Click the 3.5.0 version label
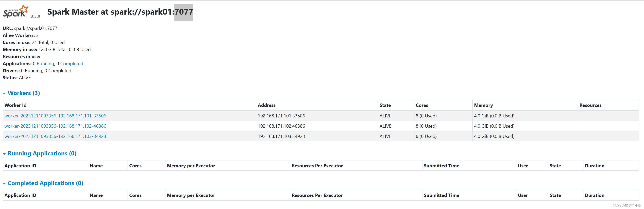 pos(35,16)
